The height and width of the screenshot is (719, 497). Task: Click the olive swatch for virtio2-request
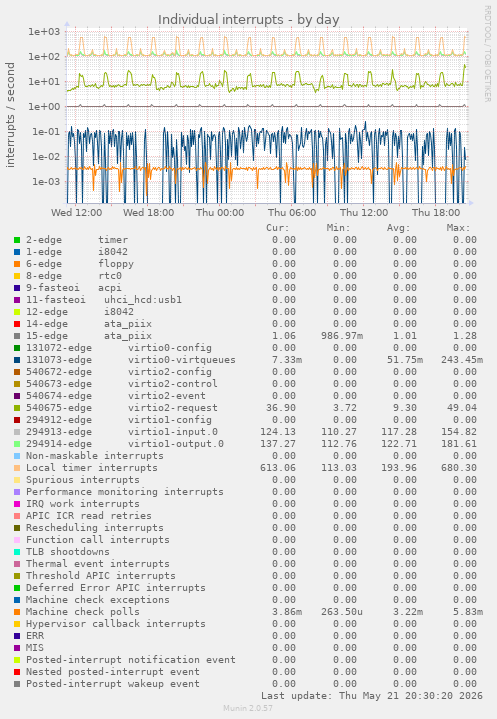coord(17,408)
